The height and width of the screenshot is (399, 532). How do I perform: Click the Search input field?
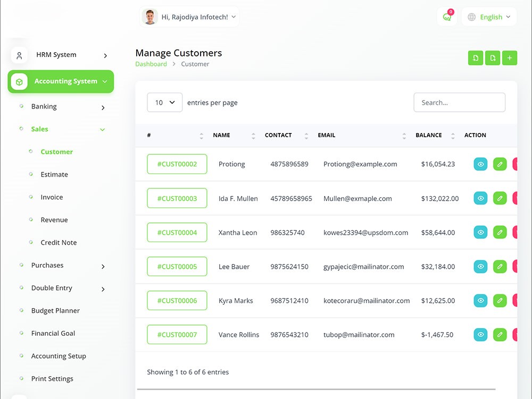pos(460,103)
